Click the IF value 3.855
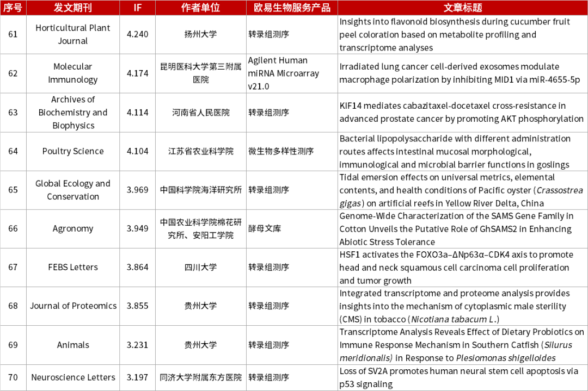The height and width of the screenshot is (391, 588). pos(138,306)
